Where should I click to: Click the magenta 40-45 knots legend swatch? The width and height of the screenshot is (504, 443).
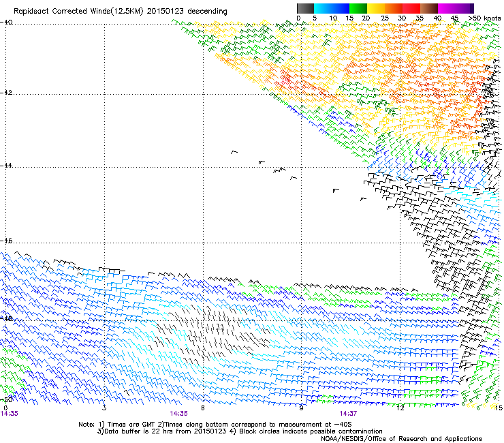(447, 8)
